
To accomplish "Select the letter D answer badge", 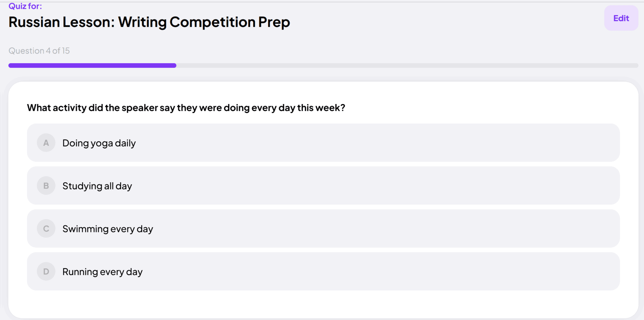I will [46, 272].
